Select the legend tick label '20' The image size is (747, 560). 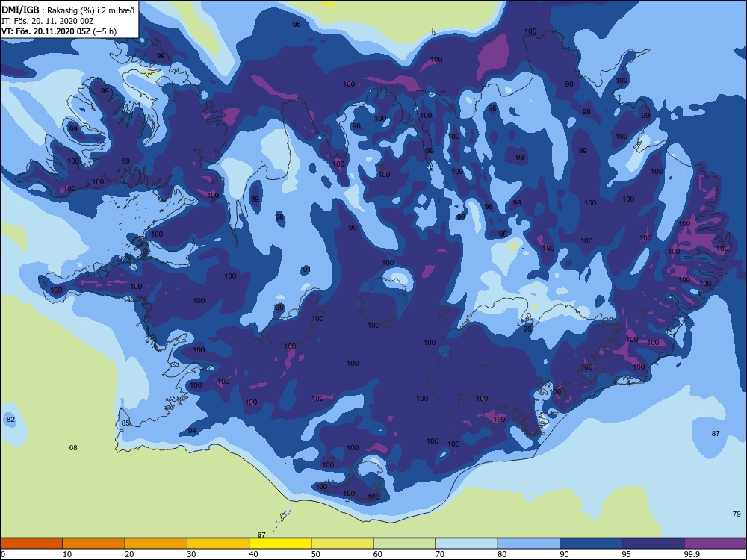(x=129, y=554)
